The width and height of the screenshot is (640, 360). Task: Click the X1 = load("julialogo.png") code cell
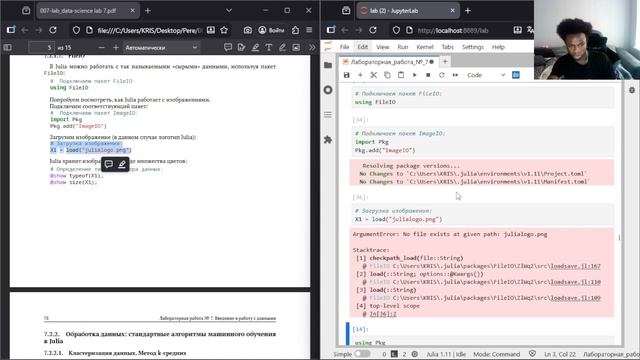(x=483, y=215)
